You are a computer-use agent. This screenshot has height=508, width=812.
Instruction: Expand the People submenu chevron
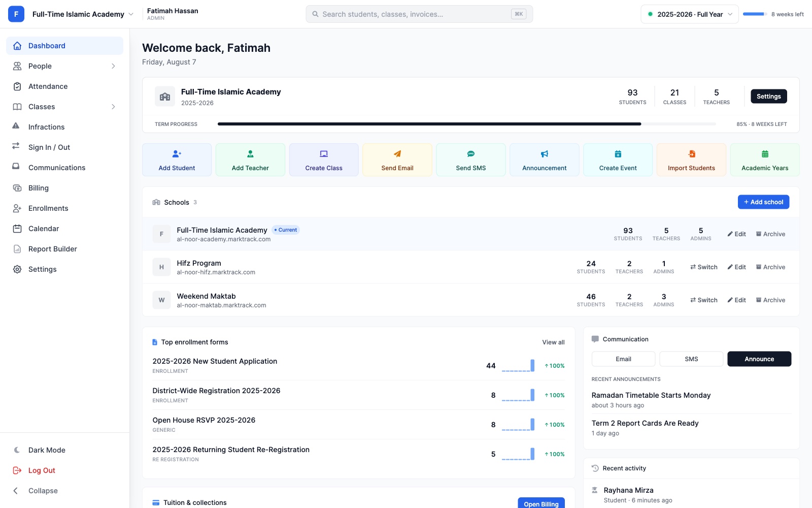(113, 66)
